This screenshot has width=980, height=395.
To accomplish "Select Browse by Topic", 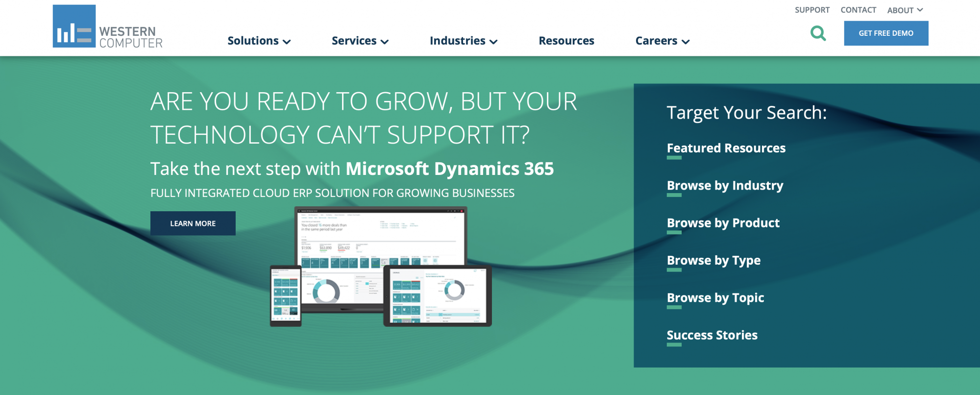I will [715, 298].
